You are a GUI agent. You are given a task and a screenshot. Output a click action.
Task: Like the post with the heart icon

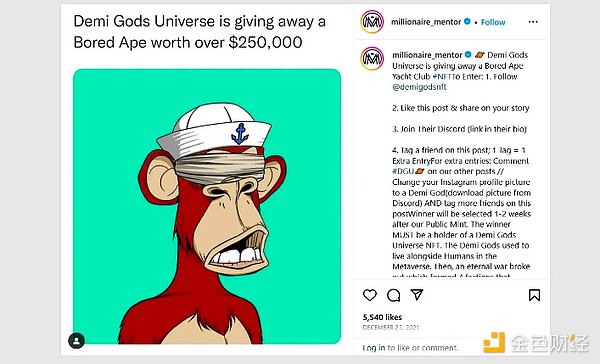coord(370,295)
